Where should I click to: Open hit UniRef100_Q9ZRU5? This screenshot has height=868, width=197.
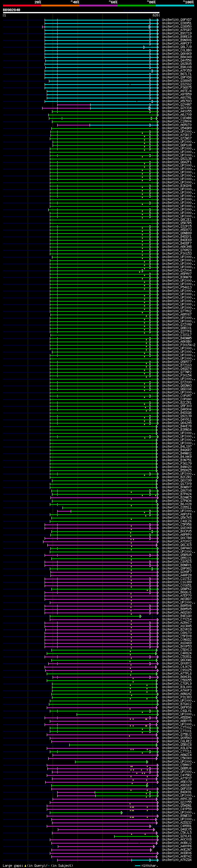click(177, 64)
